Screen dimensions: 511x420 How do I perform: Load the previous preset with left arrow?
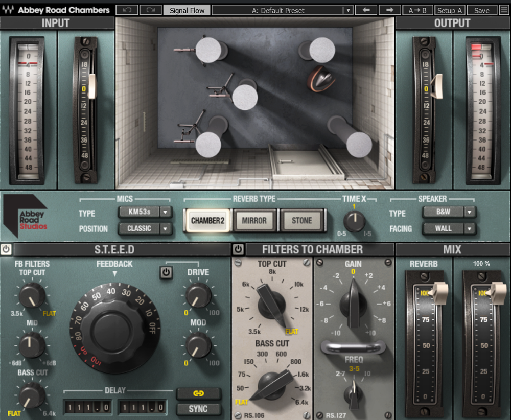(x=366, y=10)
